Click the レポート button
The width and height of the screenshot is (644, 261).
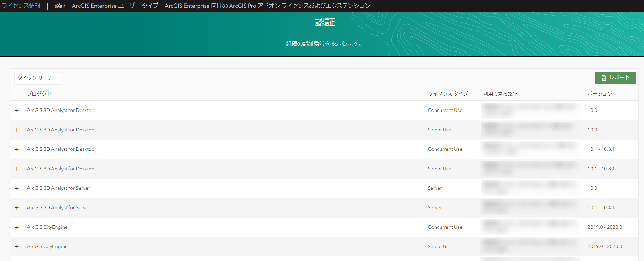tap(615, 78)
